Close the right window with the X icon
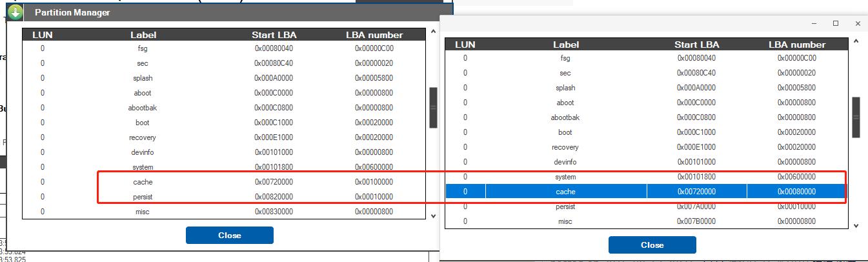The width and height of the screenshot is (868, 262). (858, 23)
